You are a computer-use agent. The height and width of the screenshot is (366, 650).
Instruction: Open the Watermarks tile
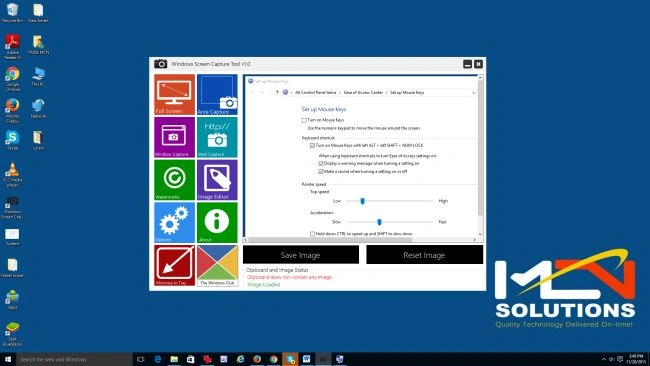(175, 180)
